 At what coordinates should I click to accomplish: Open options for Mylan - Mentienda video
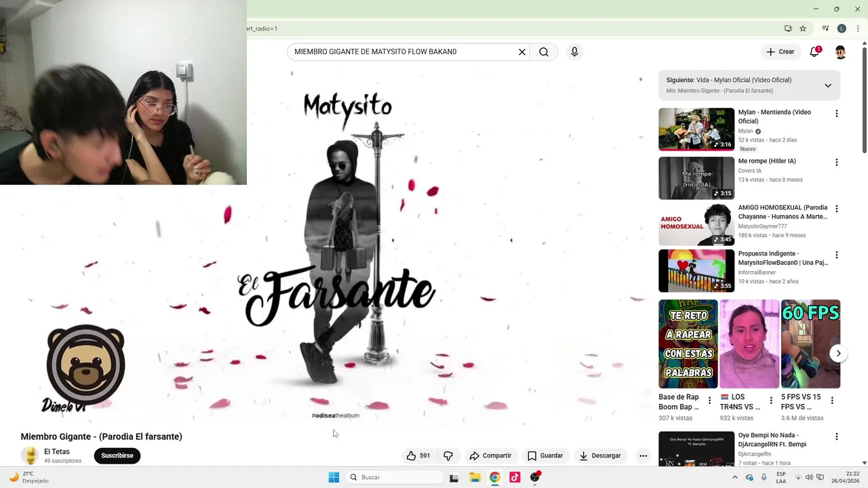836,114
